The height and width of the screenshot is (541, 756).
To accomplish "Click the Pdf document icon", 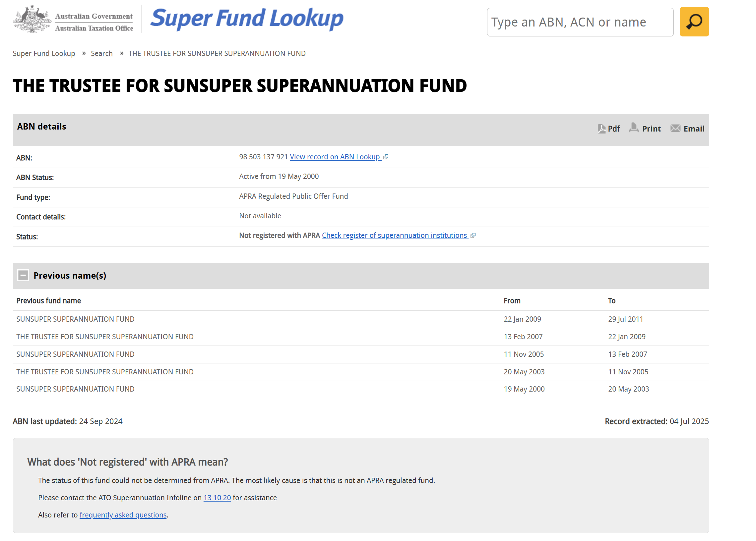I will (x=601, y=129).
